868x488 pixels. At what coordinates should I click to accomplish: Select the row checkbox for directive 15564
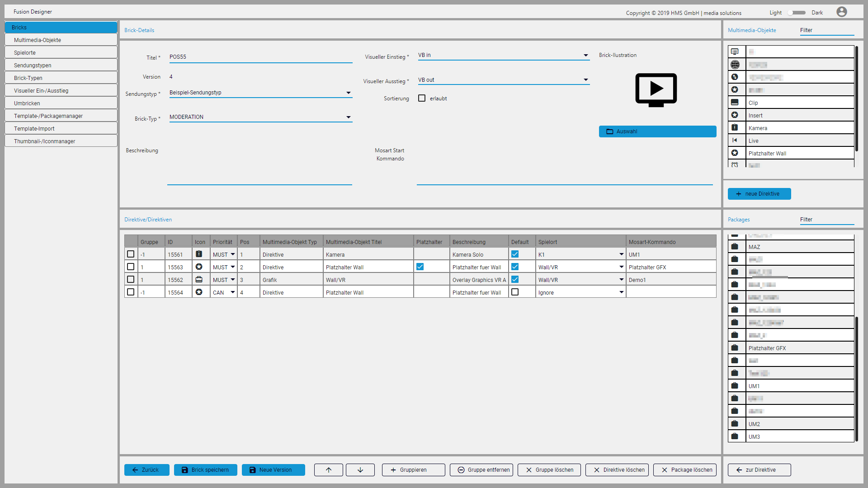131,292
